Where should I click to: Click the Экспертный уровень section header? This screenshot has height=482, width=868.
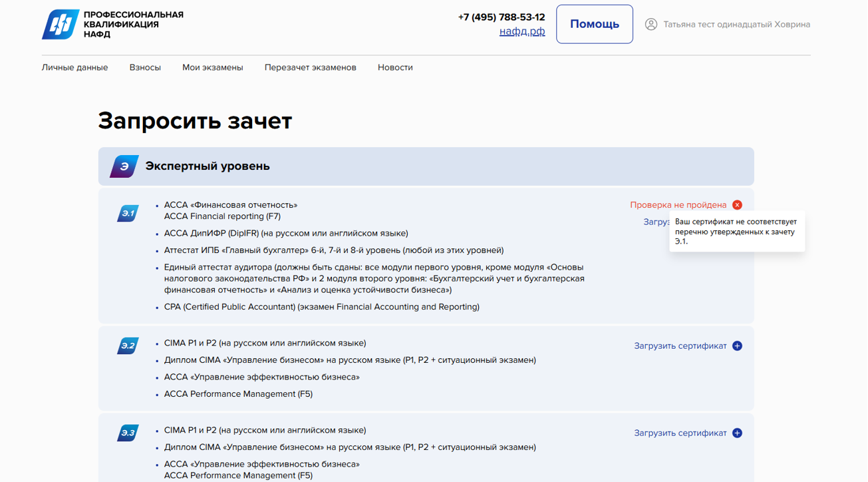tap(426, 166)
